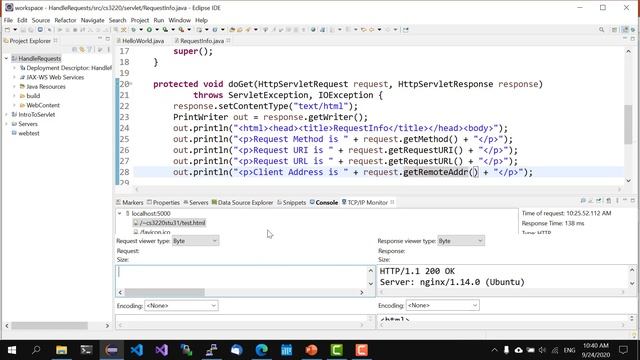Minimize the Project Explorer view
The height and width of the screenshot is (360, 640).
(x=100, y=39)
